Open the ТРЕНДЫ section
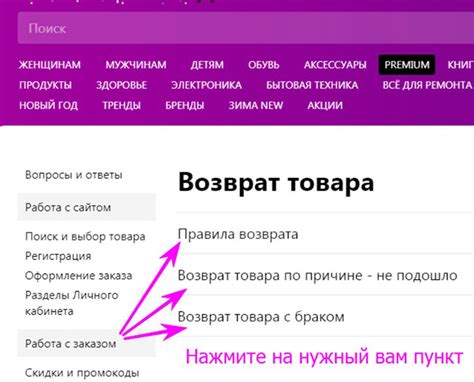 pyautogui.click(x=121, y=105)
